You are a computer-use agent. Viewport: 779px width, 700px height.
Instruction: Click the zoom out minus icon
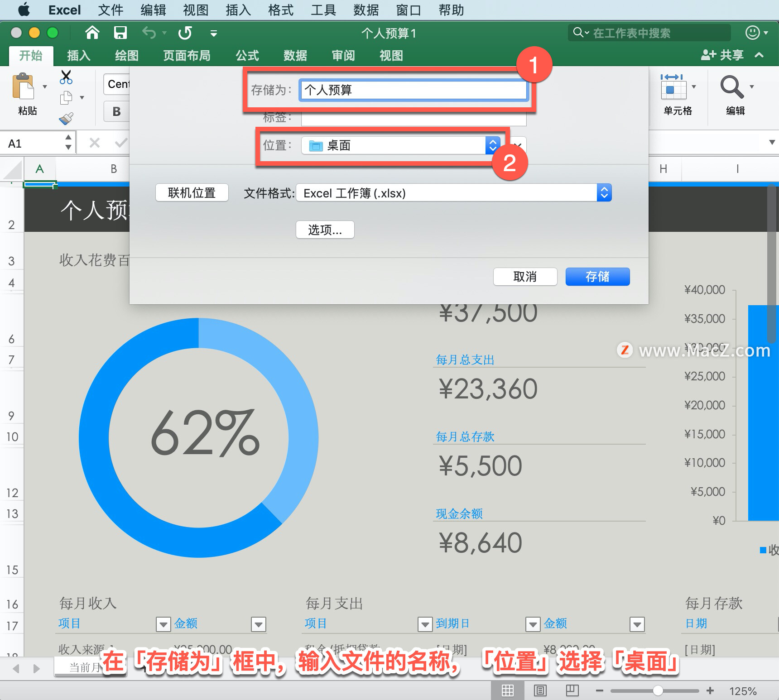(x=600, y=691)
